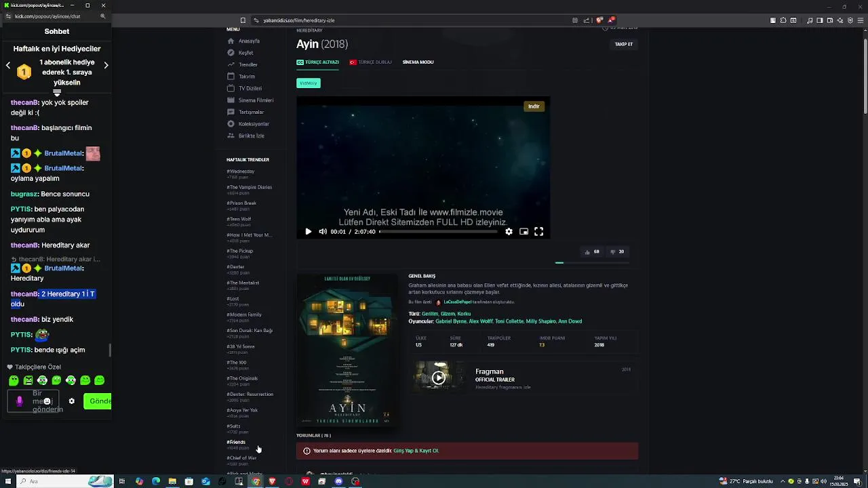The image size is (868, 488).
Task: Open the weather widget in the taskbar
Action: pos(747,481)
